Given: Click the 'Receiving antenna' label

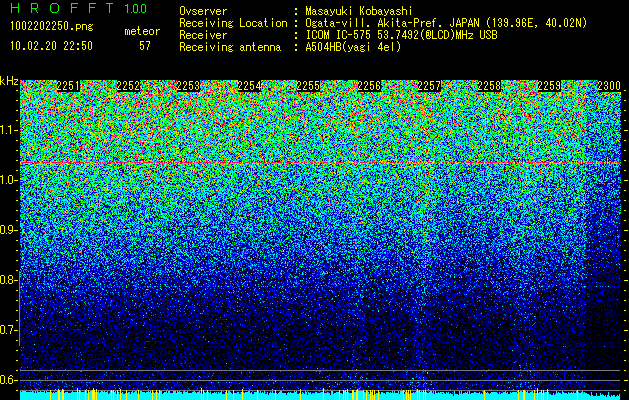Looking at the screenshot, I should click(x=230, y=47).
